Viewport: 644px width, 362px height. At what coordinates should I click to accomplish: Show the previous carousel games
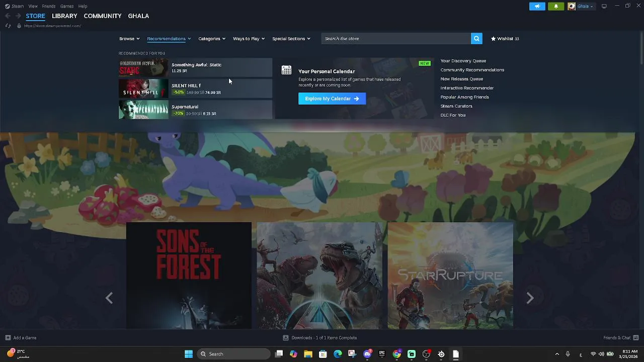(109, 298)
